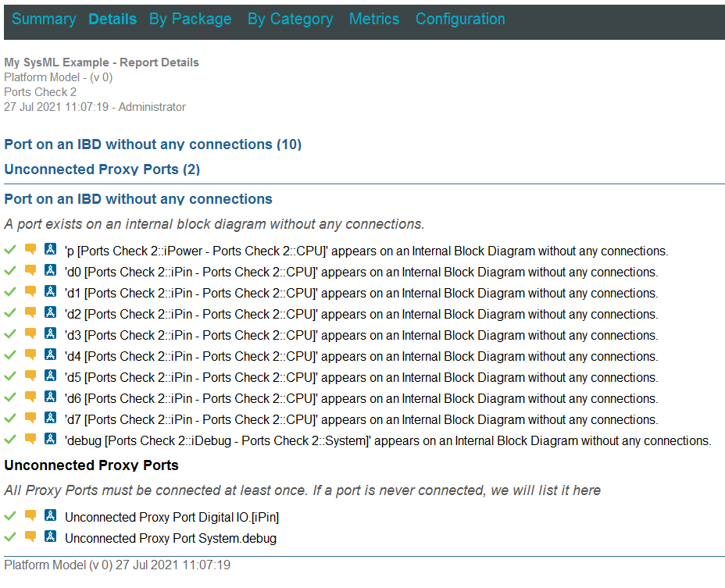
Task: Click the orange comment icon on the 'debug' iDebug row
Action: click(30, 440)
